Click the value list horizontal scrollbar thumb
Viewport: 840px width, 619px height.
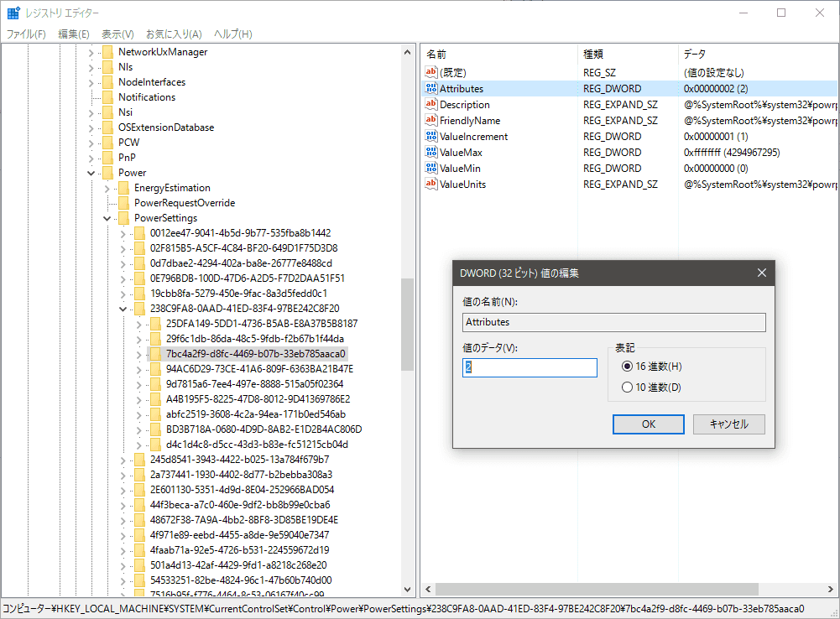point(597,589)
